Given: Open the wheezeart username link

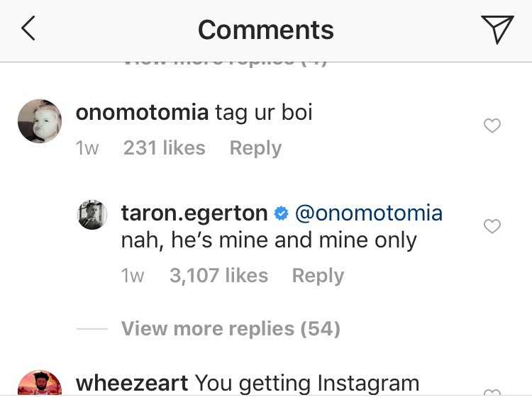Looking at the screenshot, I should click(x=132, y=384).
